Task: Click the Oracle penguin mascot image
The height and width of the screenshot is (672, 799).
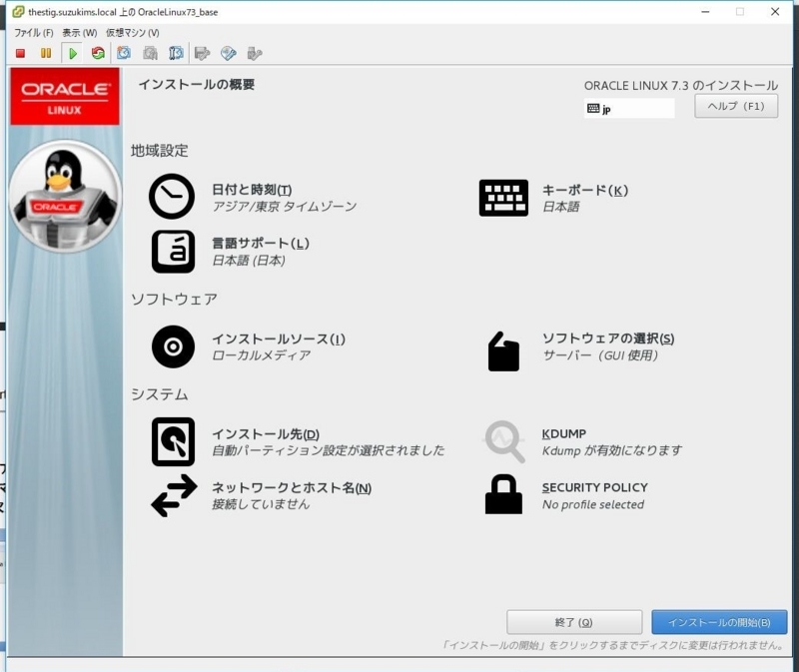Action: (x=65, y=196)
